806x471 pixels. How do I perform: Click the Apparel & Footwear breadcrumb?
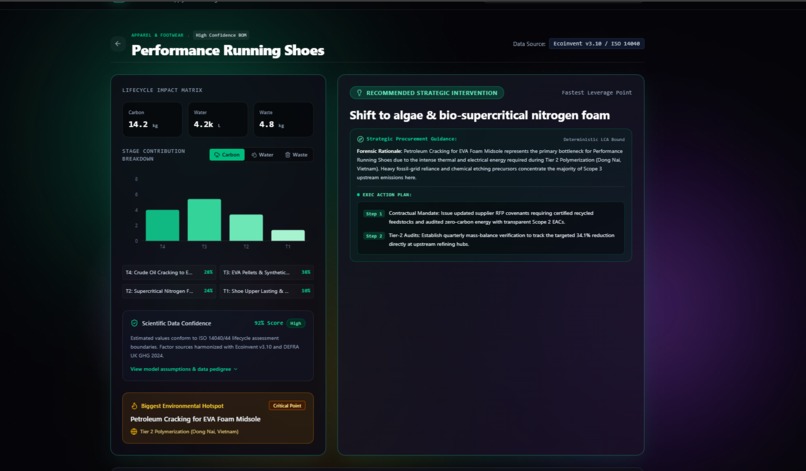tap(157, 35)
